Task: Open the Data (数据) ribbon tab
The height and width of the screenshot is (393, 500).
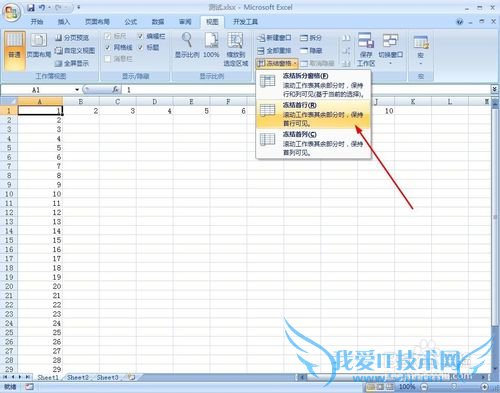Action: (x=158, y=22)
